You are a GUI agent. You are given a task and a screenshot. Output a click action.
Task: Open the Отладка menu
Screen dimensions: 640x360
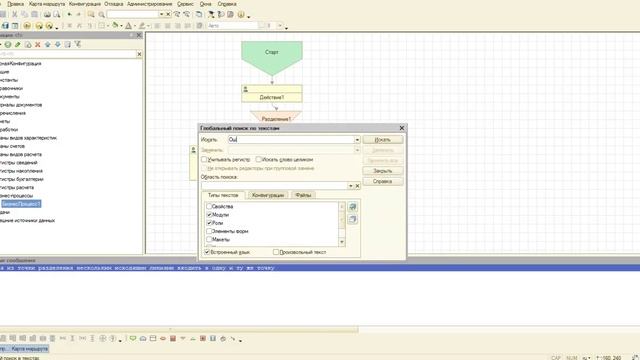tap(113, 4)
